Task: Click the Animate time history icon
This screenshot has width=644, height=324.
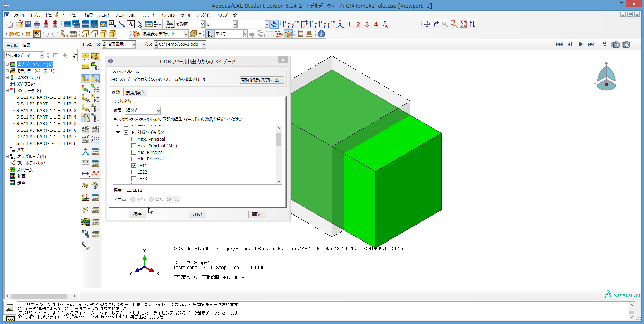Action: point(95,130)
